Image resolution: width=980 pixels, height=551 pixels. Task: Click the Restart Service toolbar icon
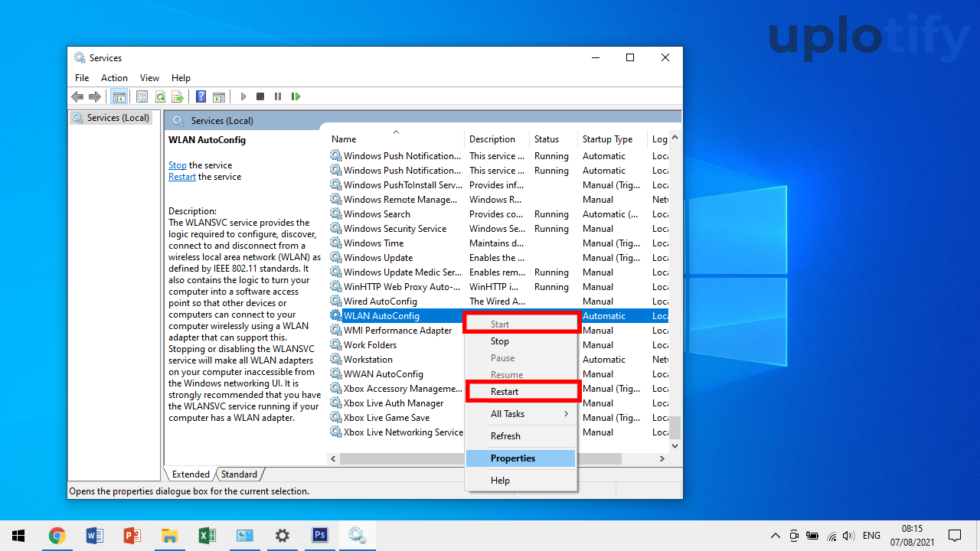(x=296, y=96)
